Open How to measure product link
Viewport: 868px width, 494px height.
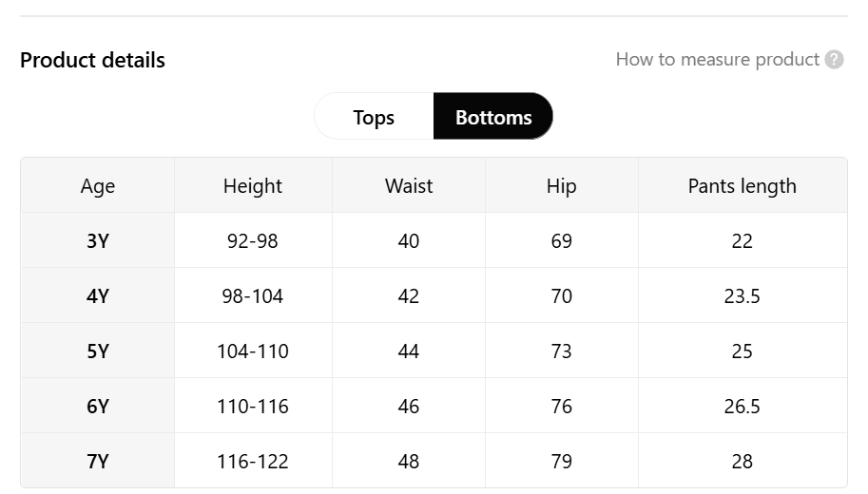click(x=718, y=59)
